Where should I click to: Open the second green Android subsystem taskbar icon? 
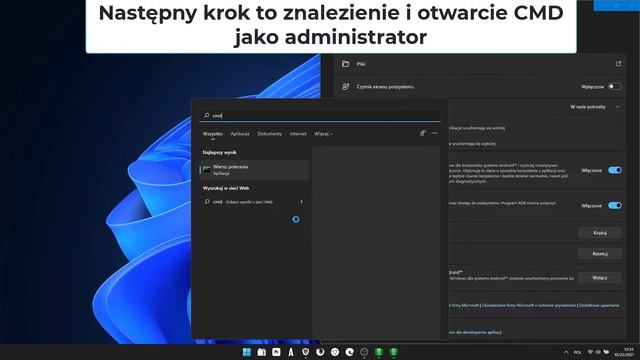tap(393, 352)
